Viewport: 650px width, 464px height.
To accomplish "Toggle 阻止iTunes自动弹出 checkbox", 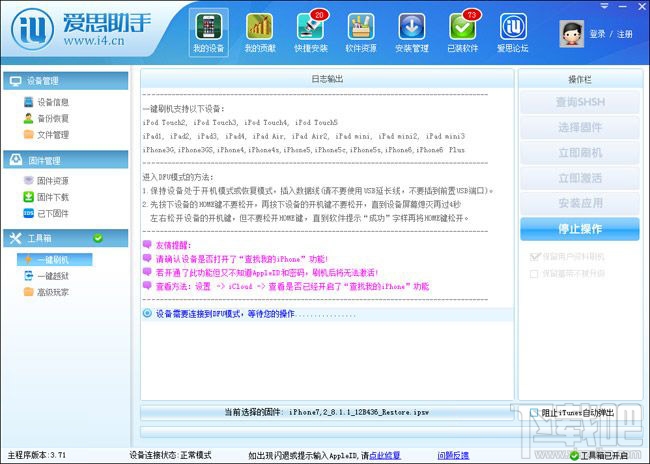I will click(534, 413).
